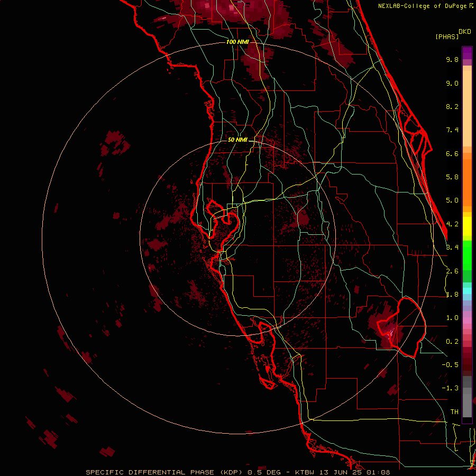Click the cyan segment of color bar
Screen dimensions: 476x476
point(467,291)
